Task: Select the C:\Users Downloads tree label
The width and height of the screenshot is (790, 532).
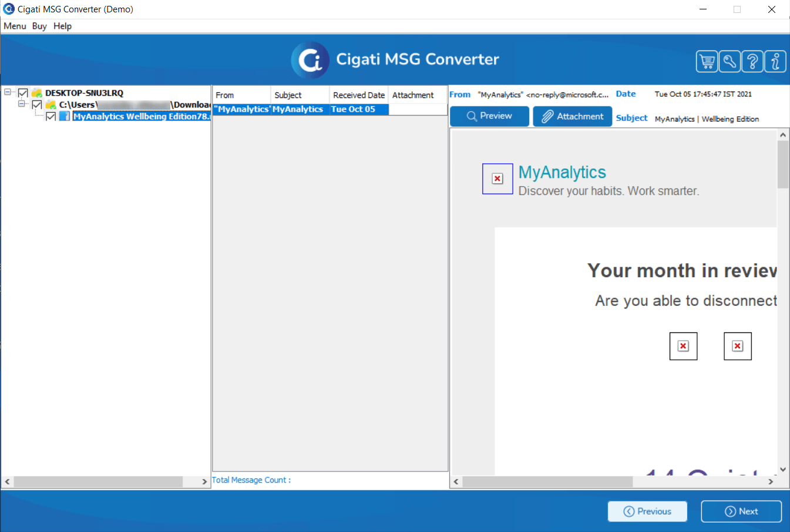Action: coord(135,105)
